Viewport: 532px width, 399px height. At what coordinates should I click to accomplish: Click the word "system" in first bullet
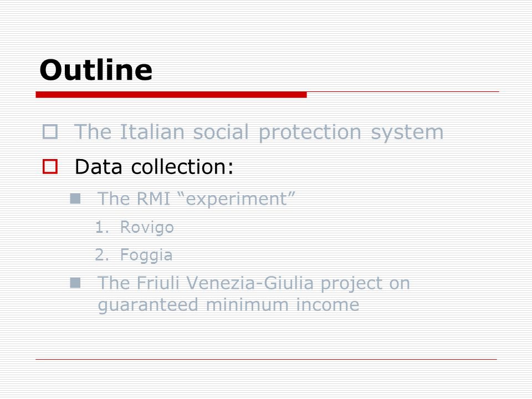point(407,132)
